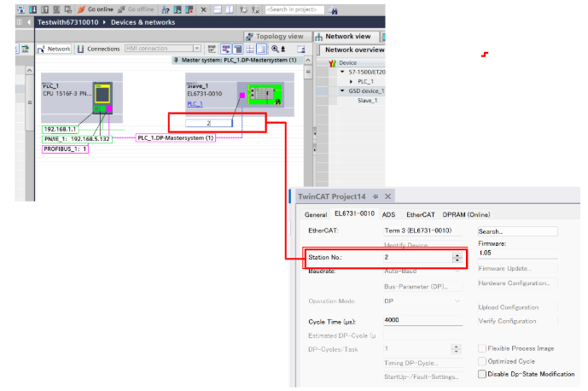588x391 pixels.
Task: Select the Slave_1 EL6731-0010 device image
Action: tap(264, 94)
